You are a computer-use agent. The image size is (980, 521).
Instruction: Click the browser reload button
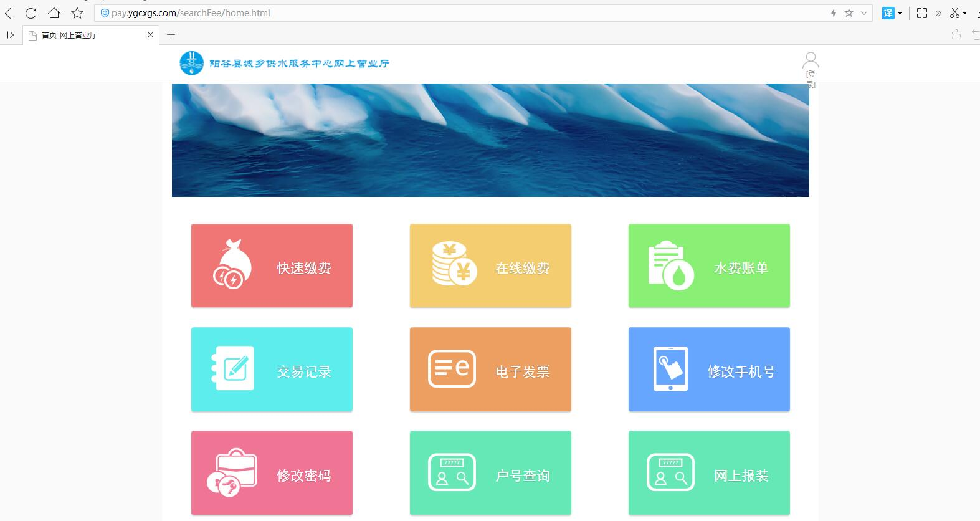tap(31, 13)
